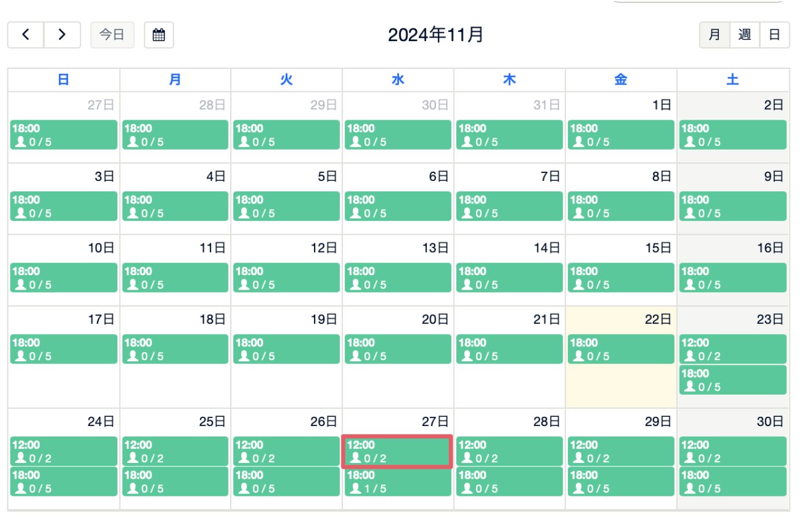812x526 pixels.
Task: Click the 土 Saturday column header
Action: 733,80
